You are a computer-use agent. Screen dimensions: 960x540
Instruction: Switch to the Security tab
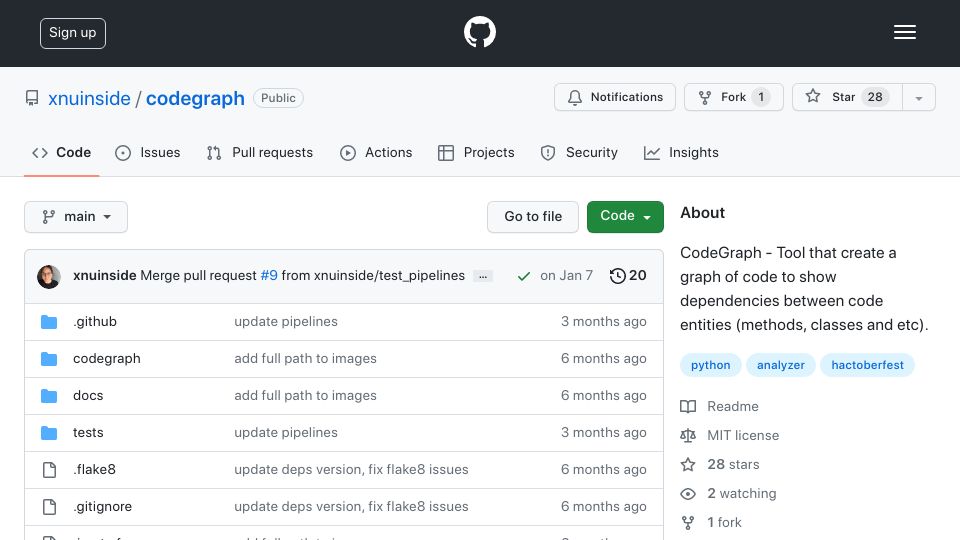tap(579, 152)
